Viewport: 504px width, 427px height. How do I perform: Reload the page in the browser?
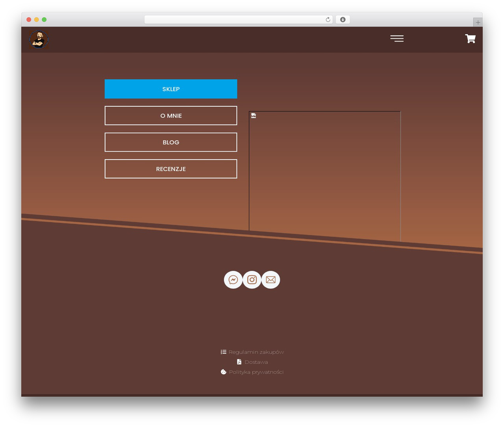328,20
